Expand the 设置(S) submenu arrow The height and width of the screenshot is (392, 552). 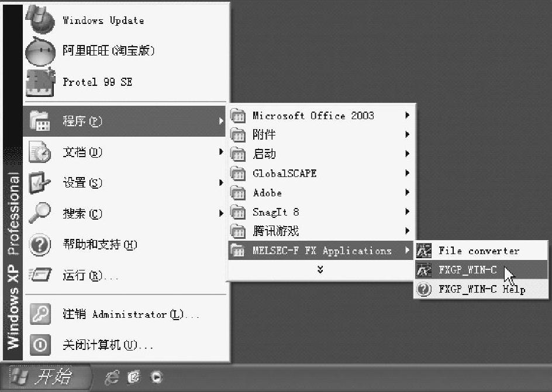coord(220,182)
